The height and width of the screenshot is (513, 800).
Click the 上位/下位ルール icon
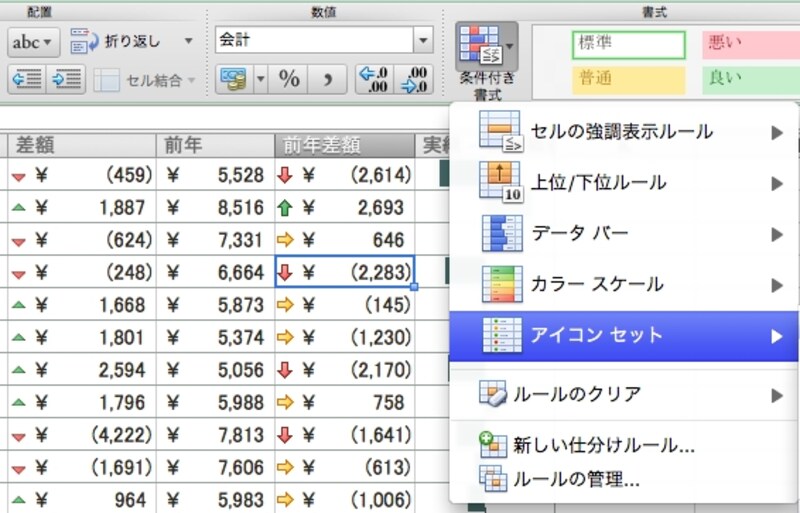(501, 182)
